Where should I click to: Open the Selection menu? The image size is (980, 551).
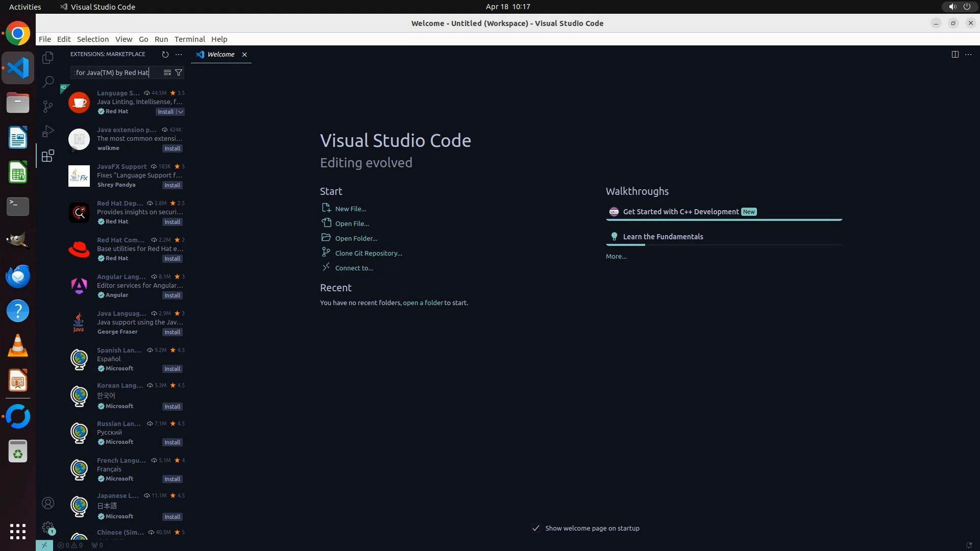pyautogui.click(x=92, y=39)
